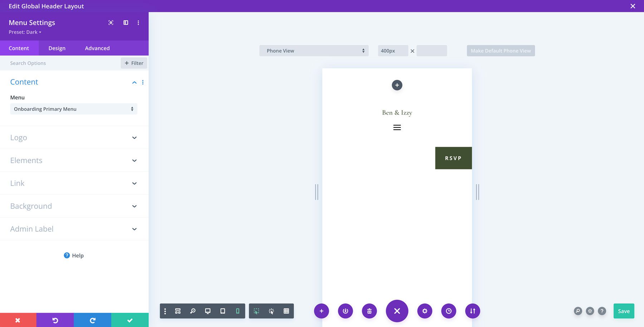The image size is (644, 327).
Task: Toggle hover mode with the click-interaction cursor icon
Action: click(x=272, y=311)
